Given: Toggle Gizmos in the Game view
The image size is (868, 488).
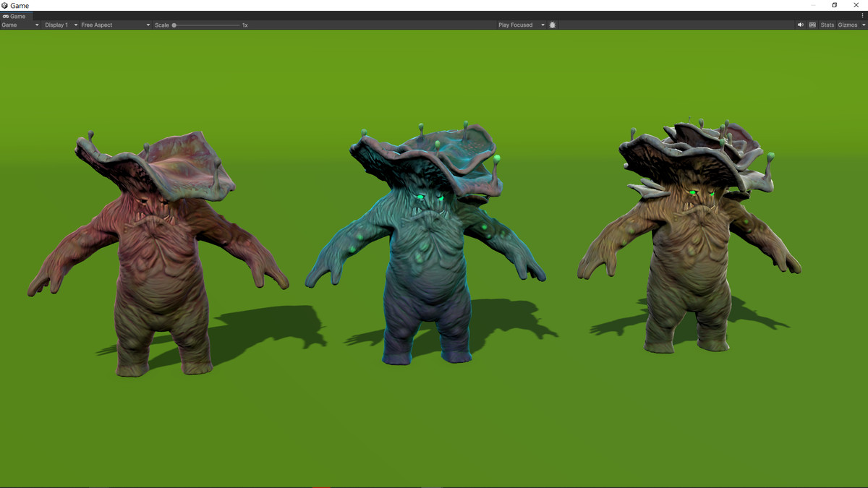Looking at the screenshot, I should tap(847, 25).
